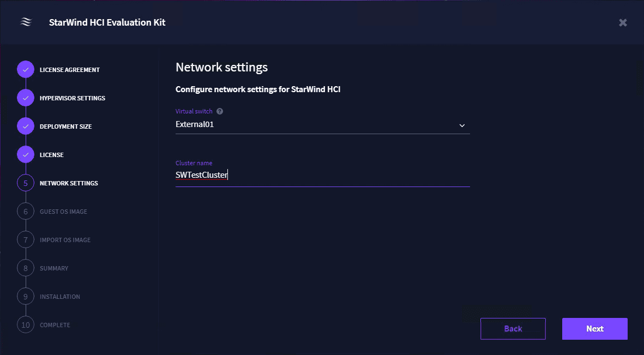This screenshot has height=355, width=644.
Task: Click the step 7 Import OS Image circle
Action: point(26,240)
